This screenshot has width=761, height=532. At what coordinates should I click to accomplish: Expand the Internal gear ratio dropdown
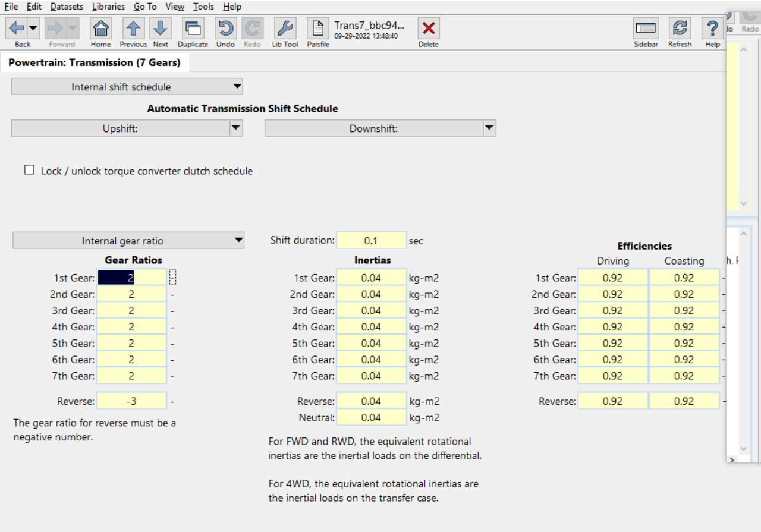coord(238,241)
